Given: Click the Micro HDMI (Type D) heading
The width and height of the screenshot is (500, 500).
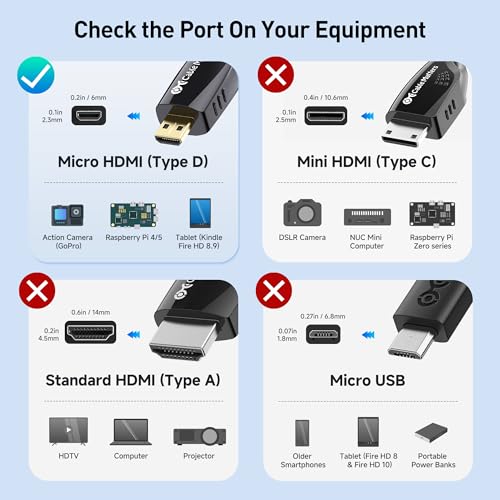Looking at the screenshot, I should click(x=133, y=162).
